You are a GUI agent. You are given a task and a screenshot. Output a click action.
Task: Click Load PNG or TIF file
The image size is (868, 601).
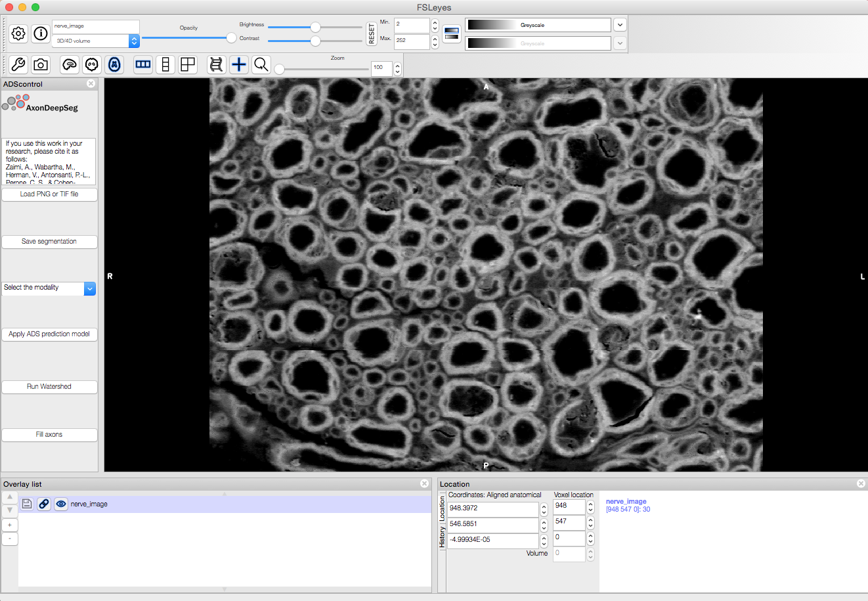coord(49,194)
